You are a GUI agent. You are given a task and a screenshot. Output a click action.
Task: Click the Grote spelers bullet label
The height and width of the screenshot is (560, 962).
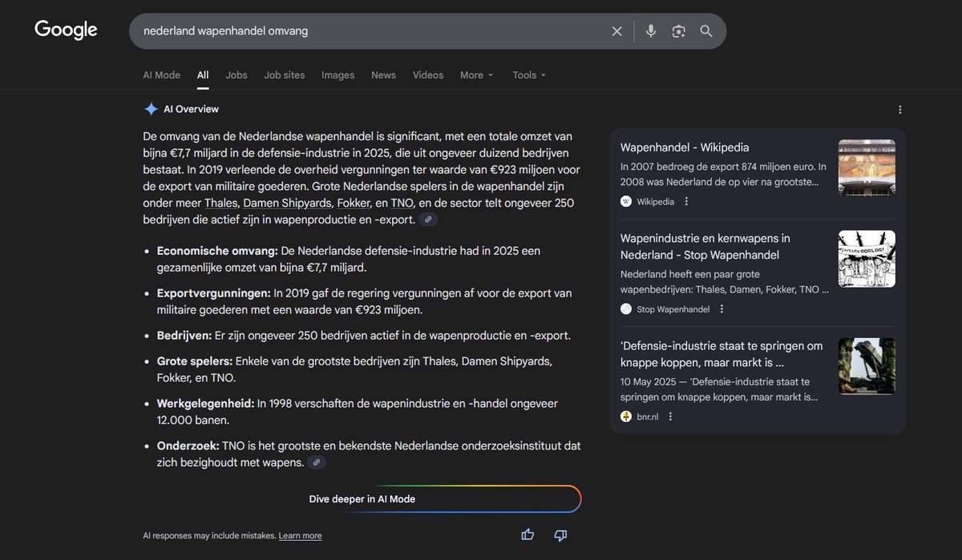coord(195,361)
